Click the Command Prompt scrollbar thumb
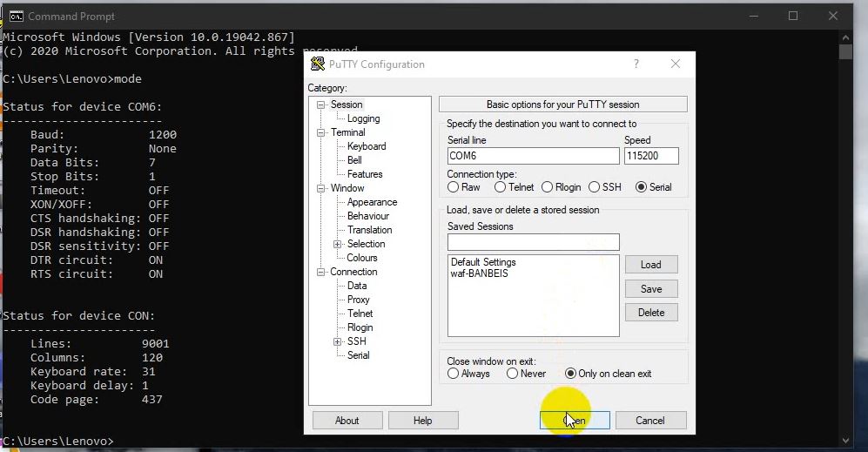This screenshot has width=868, height=452. click(845, 52)
